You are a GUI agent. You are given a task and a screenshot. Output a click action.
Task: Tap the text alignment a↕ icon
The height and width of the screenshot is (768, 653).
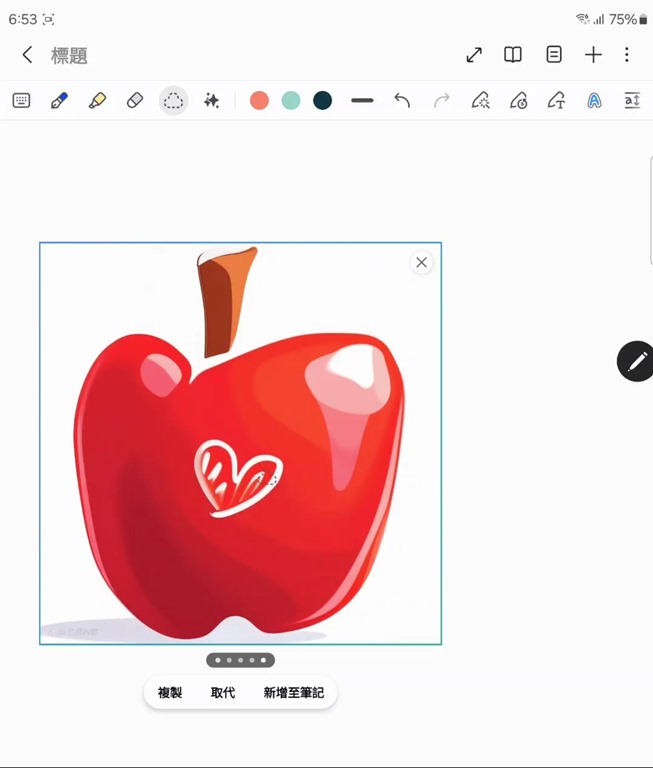coord(632,100)
